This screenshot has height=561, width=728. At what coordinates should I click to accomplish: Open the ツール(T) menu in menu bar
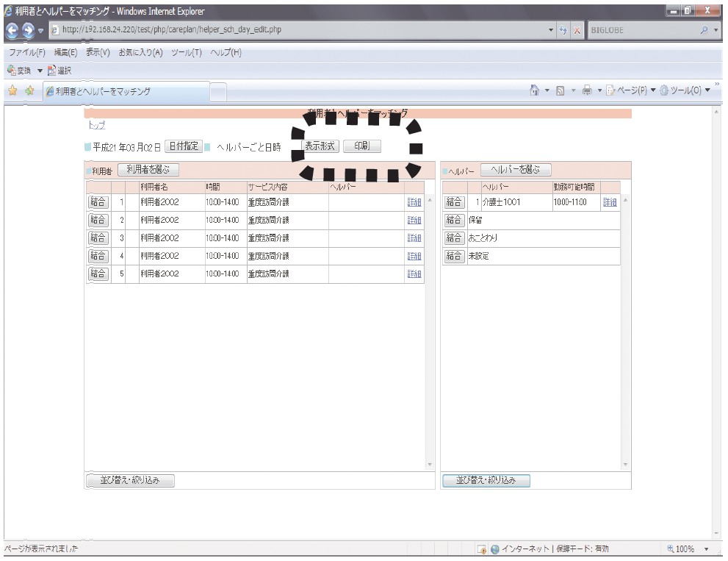(x=186, y=52)
